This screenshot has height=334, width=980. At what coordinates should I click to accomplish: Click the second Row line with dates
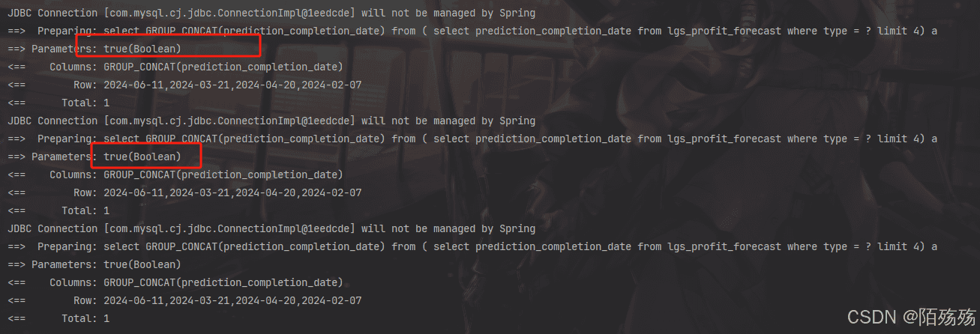(184, 192)
